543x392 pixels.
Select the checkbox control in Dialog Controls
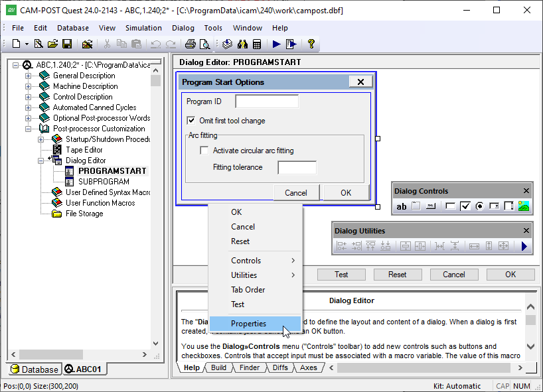point(465,206)
